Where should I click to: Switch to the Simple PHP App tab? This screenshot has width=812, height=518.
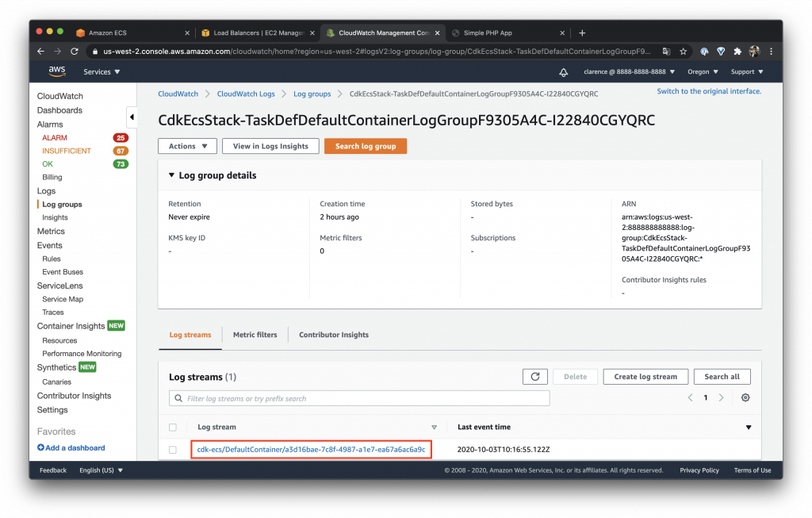coord(507,33)
